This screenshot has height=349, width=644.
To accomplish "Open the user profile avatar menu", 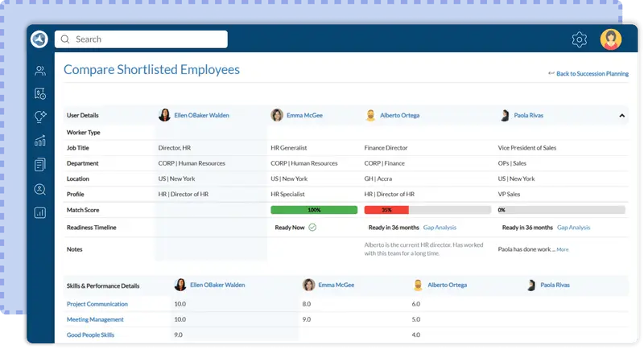I will click(x=611, y=39).
